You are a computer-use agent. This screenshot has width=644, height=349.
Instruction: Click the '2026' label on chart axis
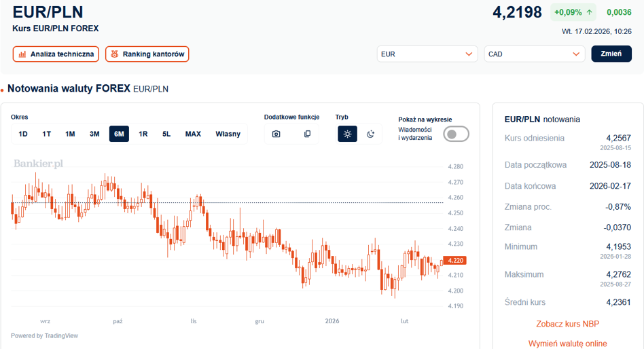point(332,321)
